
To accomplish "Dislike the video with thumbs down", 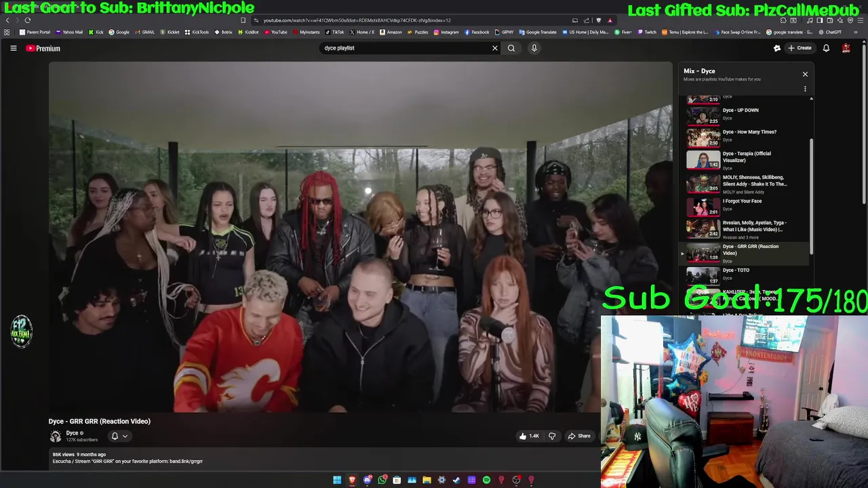I will (552, 436).
